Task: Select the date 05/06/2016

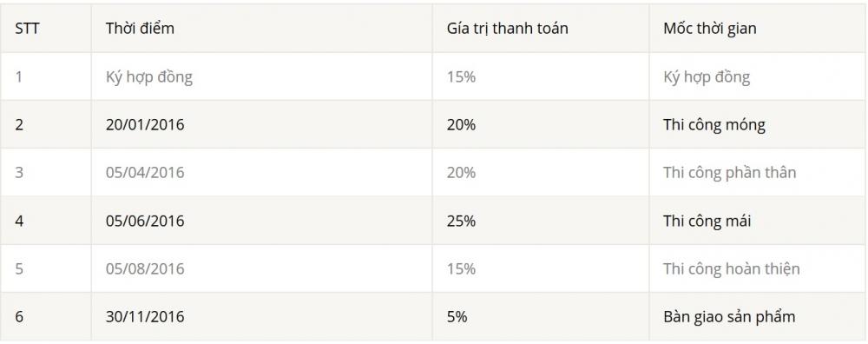Action: pyautogui.click(x=145, y=221)
